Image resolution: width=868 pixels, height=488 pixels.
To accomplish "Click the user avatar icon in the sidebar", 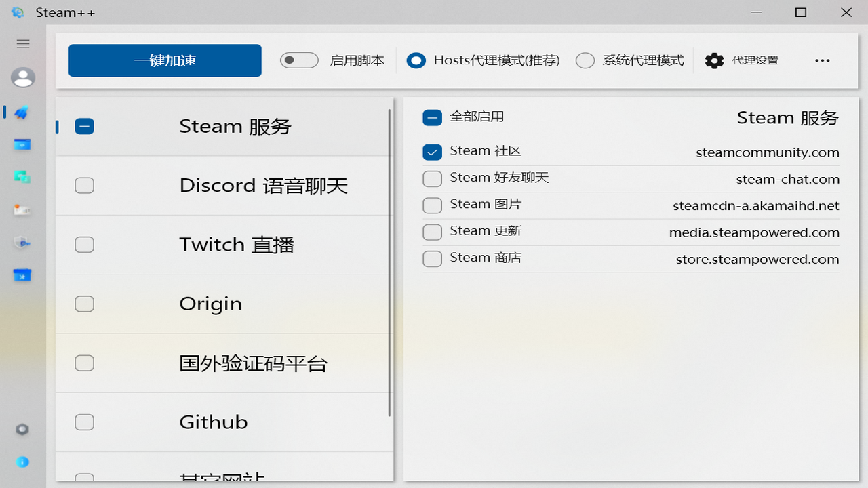I will tap(22, 77).
